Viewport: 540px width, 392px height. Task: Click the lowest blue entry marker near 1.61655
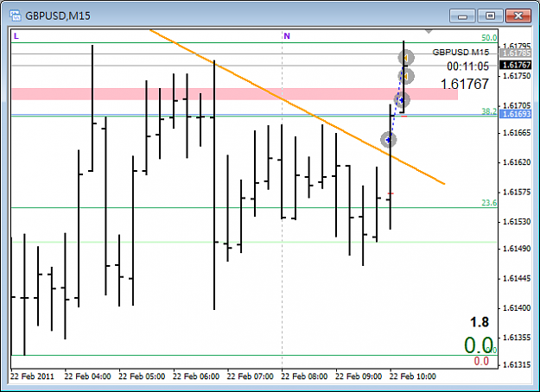tap(389, 140)
